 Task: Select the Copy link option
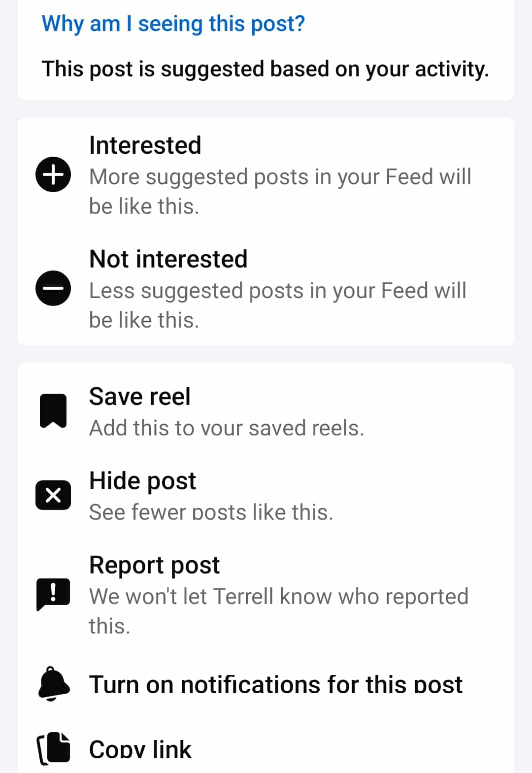pyautogui.click(x=140, y=749)
